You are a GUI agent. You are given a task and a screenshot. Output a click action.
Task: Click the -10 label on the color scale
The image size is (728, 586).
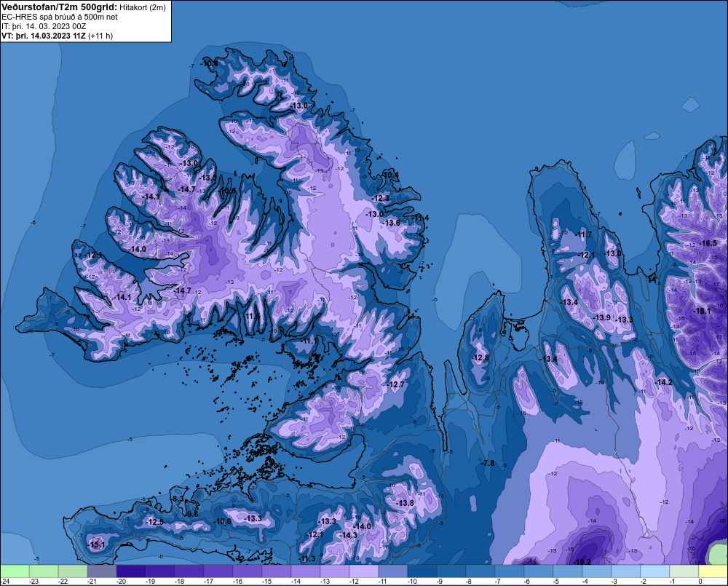(412, 581)
